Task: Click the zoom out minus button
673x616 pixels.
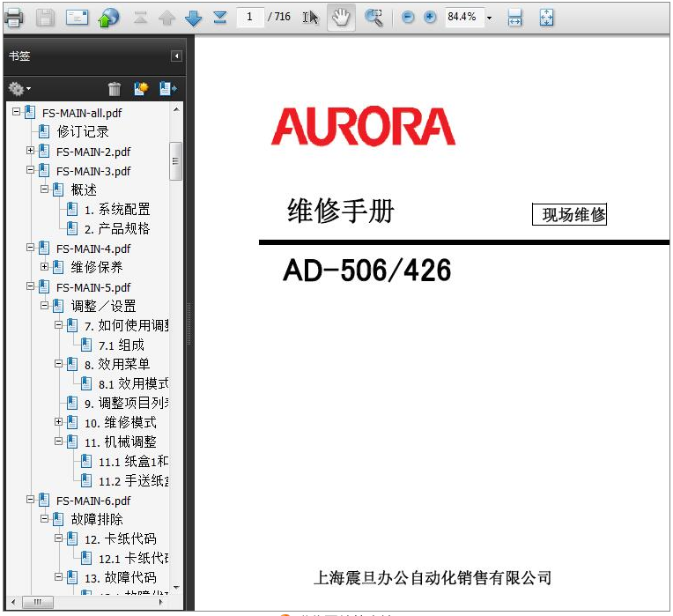Action: click(408, 17)
